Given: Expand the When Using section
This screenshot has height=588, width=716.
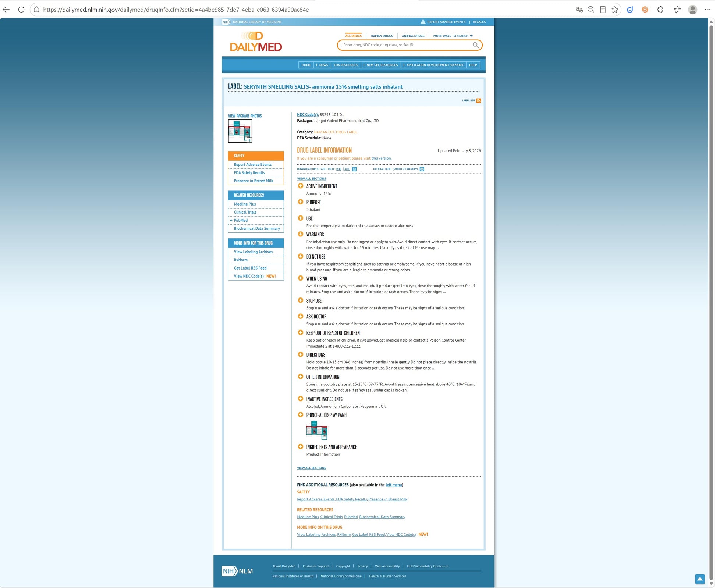Looking at the screenshot, I should click(x=301, y=278).
